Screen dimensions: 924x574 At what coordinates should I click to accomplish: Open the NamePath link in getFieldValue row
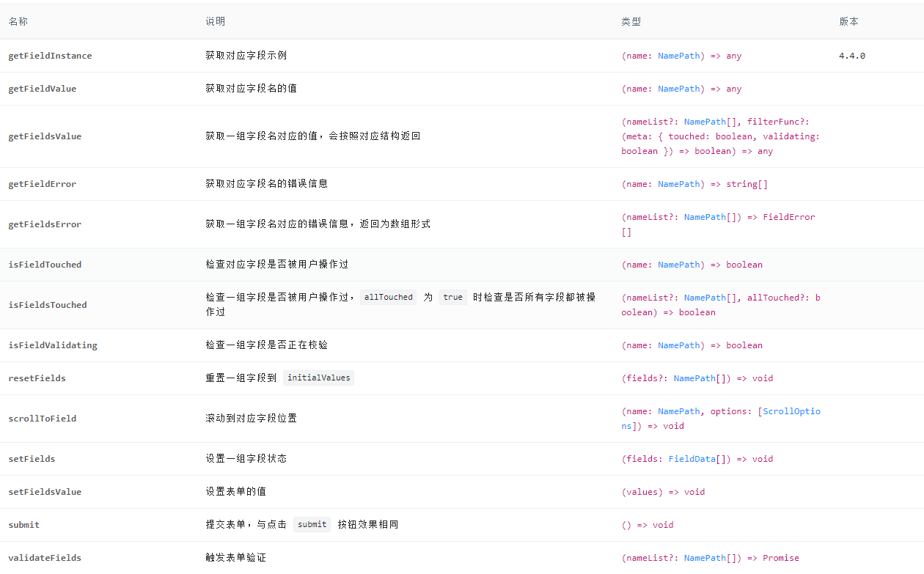point(678,89)
